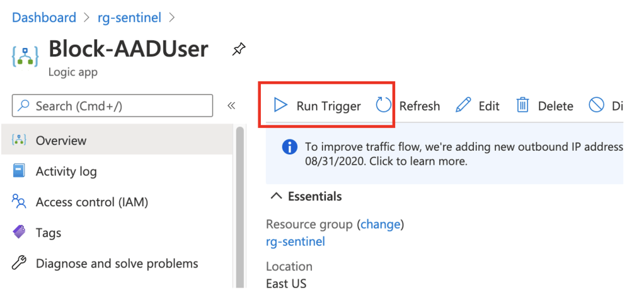This screenshot has width=644, height=299.
Task: Open the Overview menu item
Action: 60,140
